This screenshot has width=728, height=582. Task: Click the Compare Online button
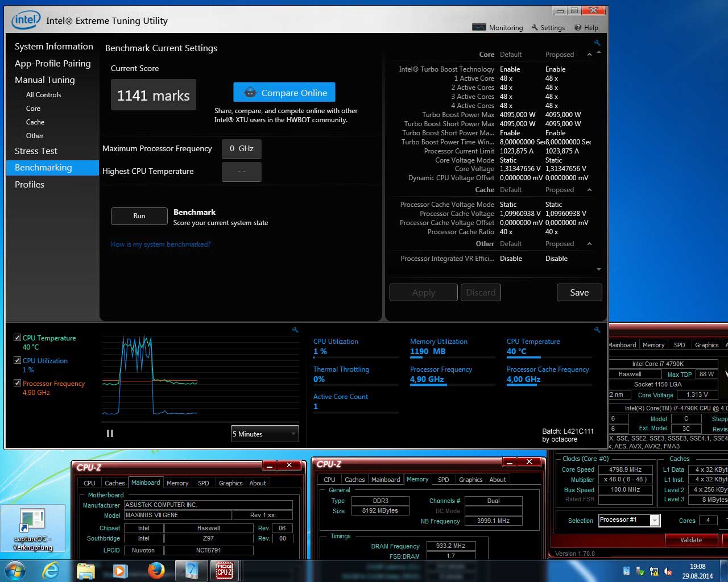pos(284,93)
